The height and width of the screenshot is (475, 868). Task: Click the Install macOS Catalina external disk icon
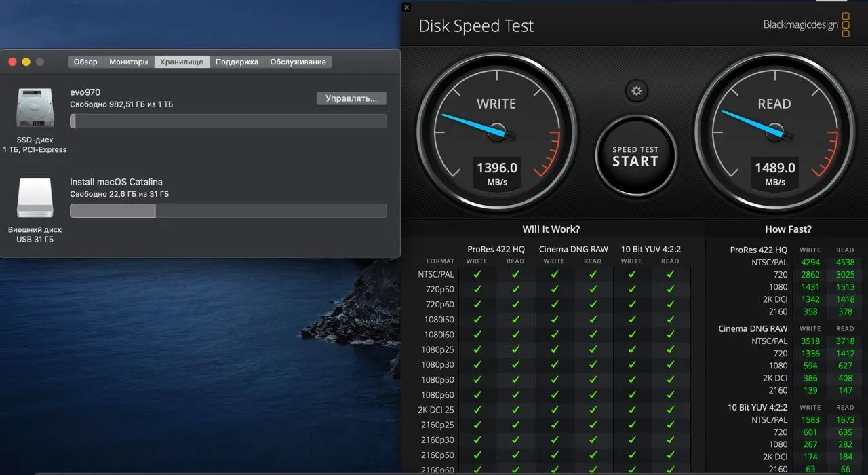click(x=35, y=197)
